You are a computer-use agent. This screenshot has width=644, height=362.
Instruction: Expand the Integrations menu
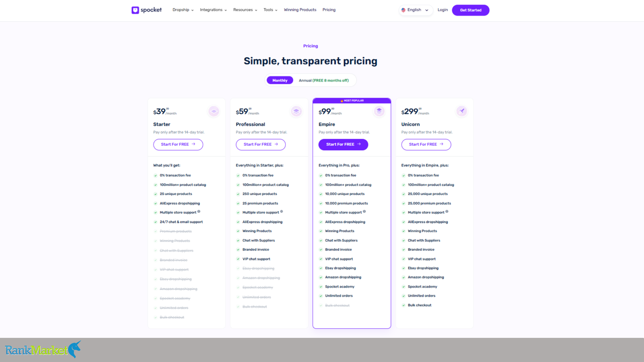coord(213,10)
